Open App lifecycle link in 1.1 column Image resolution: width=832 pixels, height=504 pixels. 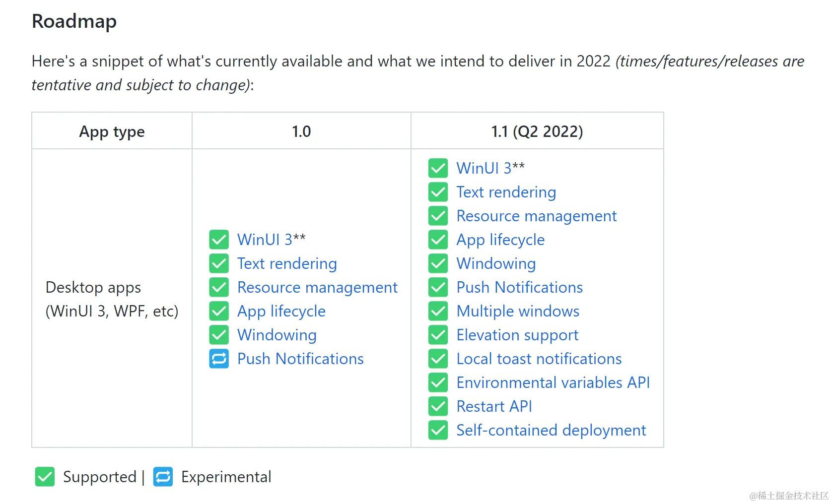(x=500, y=240)
